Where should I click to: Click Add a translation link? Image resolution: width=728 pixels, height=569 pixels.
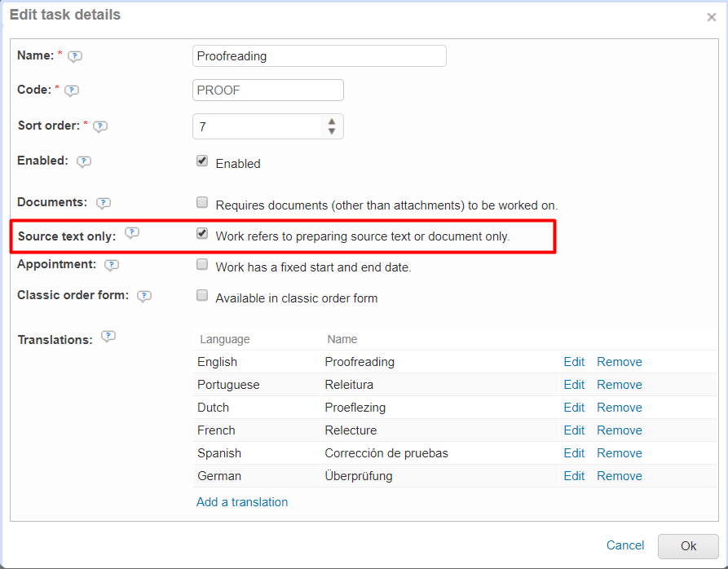(242, 502)
